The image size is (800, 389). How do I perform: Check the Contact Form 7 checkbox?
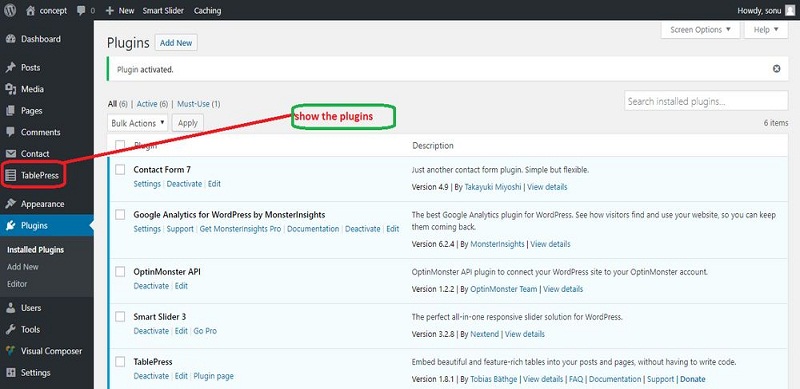point(120,169)
